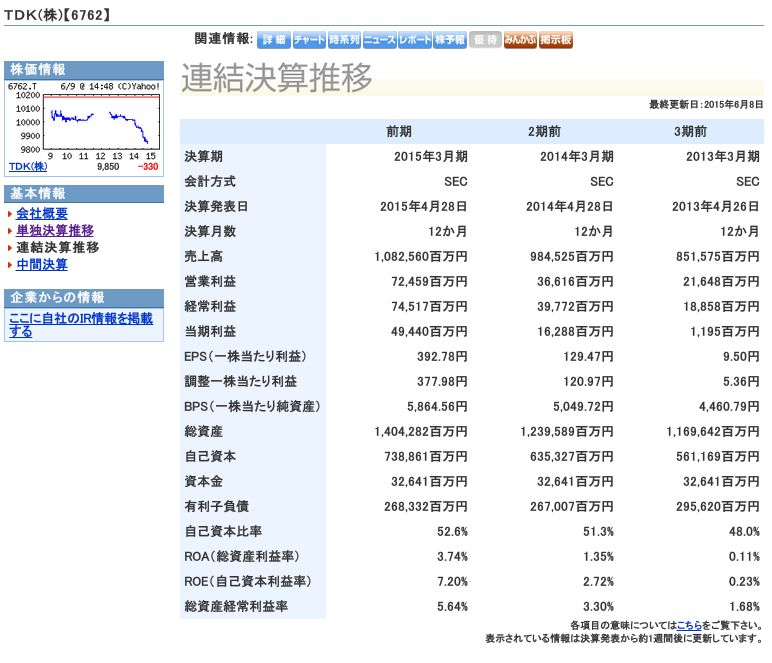
Task: Click the 自己資本比率 row label
Action: [223, 532]
